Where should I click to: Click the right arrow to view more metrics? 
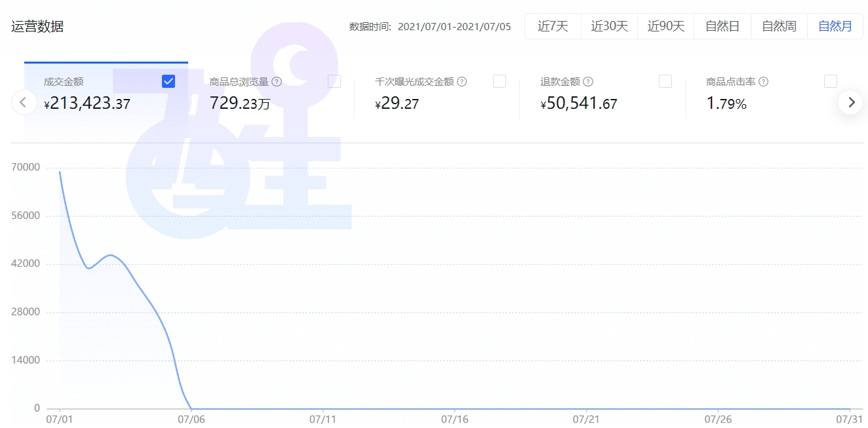click(850, 102)
